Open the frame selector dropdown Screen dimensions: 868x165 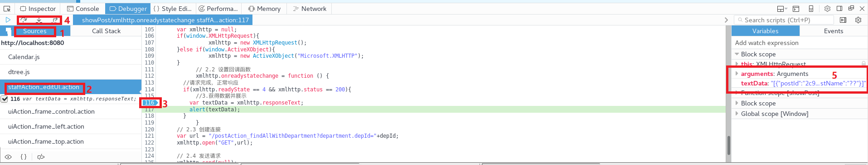(782, 9)
